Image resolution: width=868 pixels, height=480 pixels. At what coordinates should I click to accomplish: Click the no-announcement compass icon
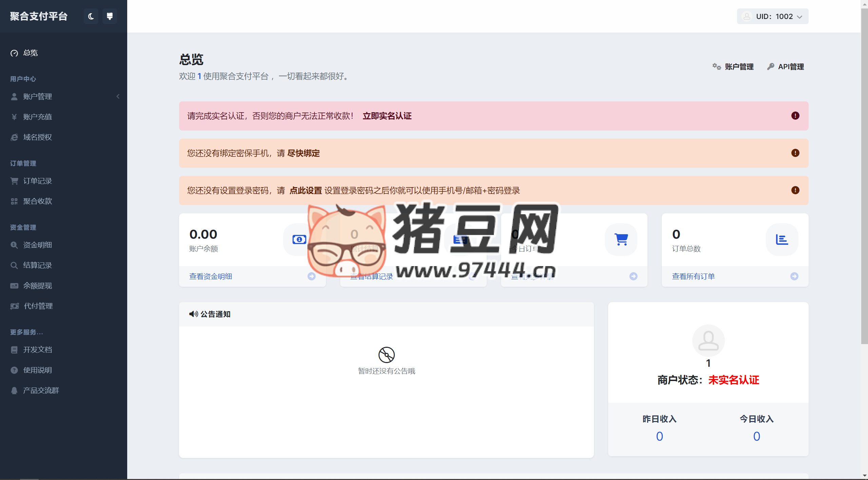386,355
